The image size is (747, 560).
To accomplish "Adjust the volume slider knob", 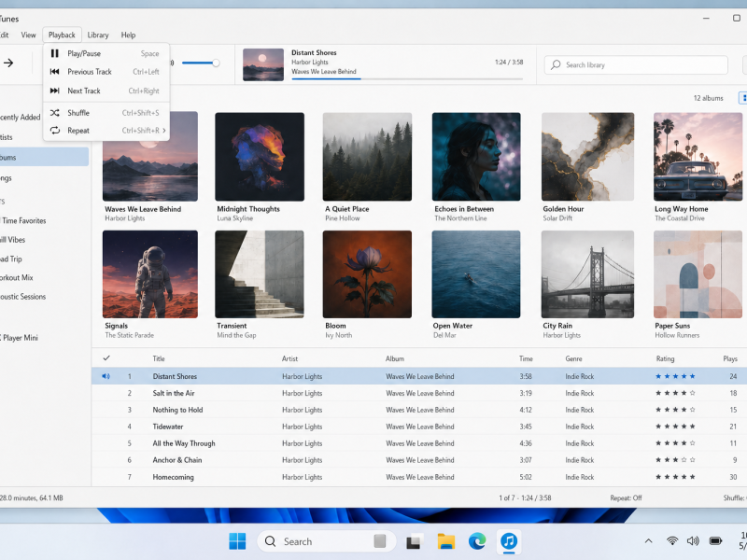I will pos(216,63).
